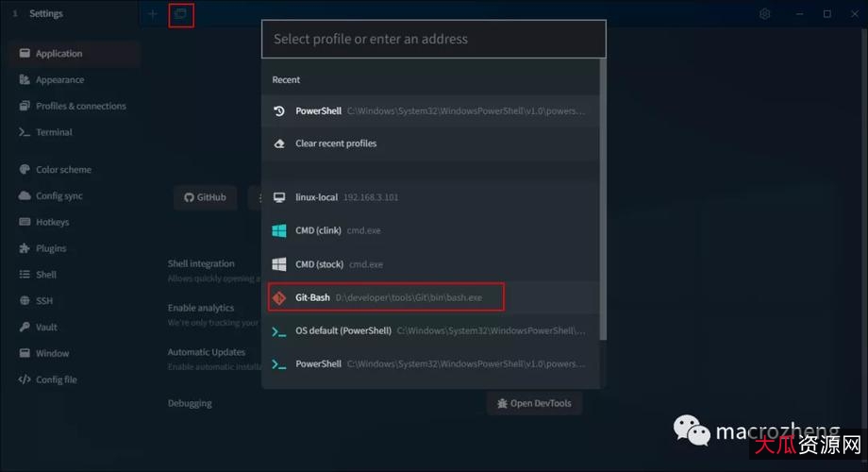Click the GitHub button
Screen dimensions: 868x472
click(205, 197)
